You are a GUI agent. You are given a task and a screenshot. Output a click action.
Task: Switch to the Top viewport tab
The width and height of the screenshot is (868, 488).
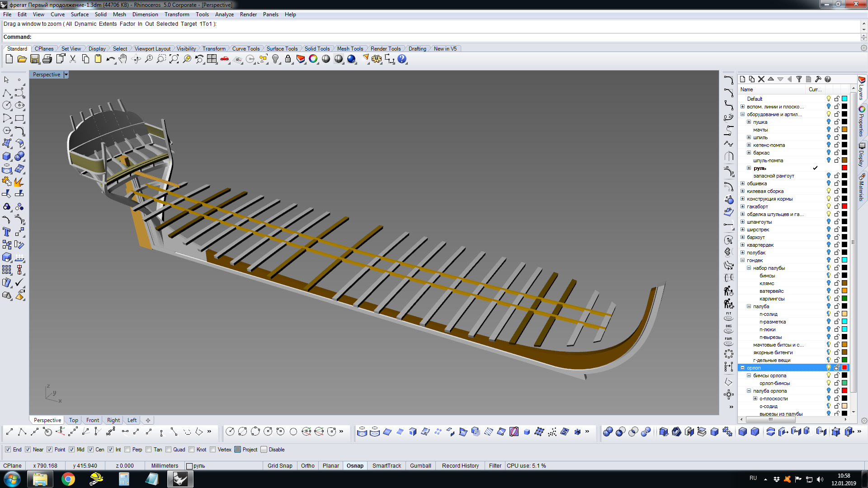(73, 420)
